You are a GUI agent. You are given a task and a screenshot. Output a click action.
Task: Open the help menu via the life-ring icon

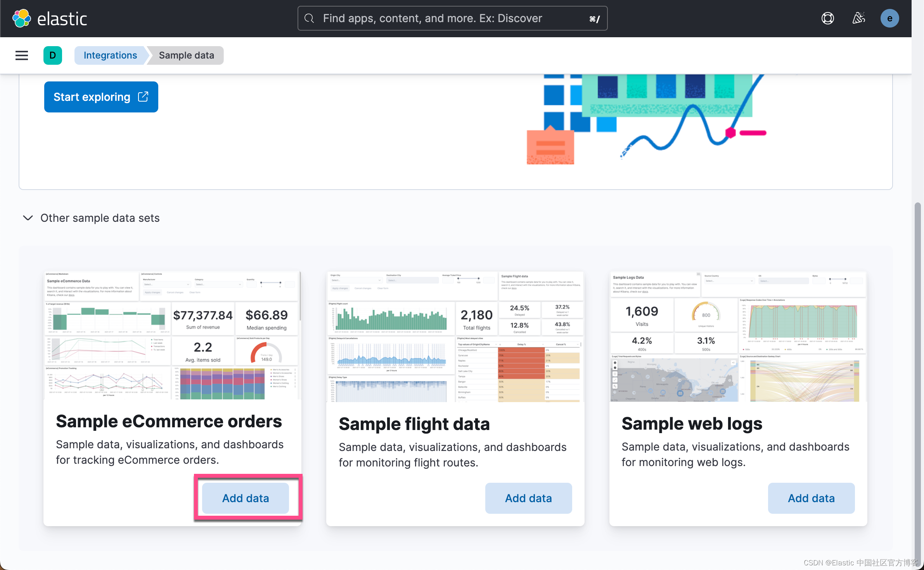click(x=827, y=18)
